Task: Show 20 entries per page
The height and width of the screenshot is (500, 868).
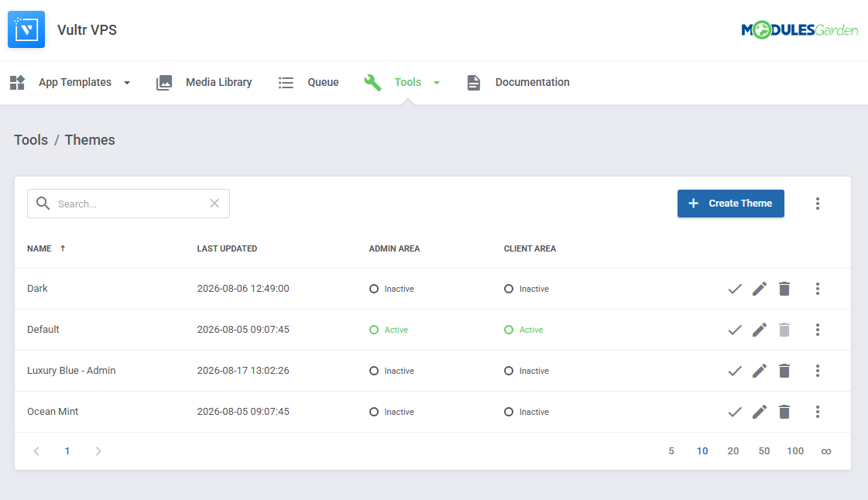Action: [733, 451]
